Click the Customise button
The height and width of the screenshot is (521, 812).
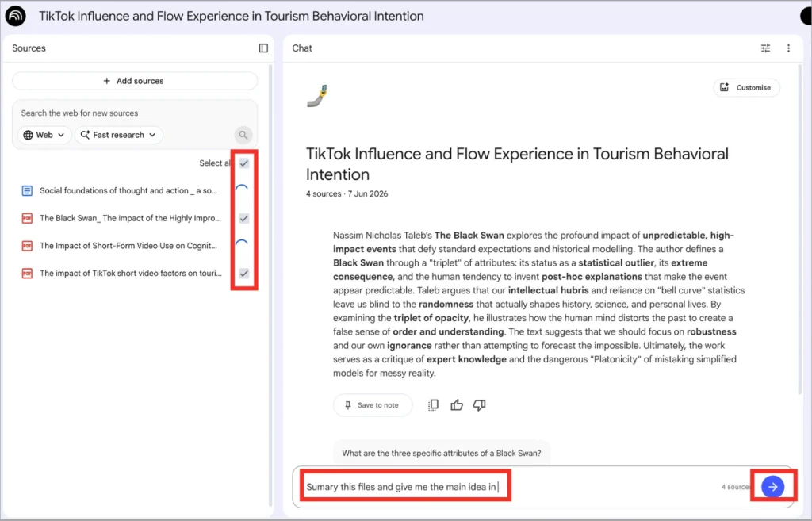[x=746, y=87]
